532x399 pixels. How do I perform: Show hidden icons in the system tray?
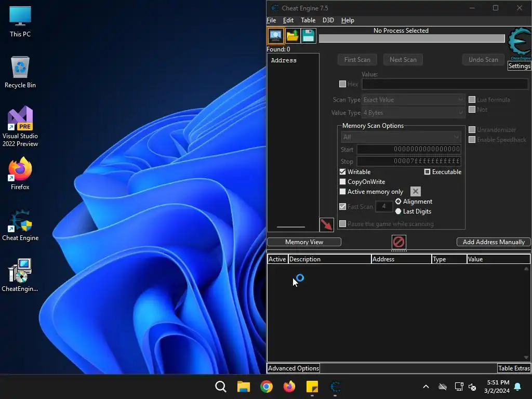426,387
